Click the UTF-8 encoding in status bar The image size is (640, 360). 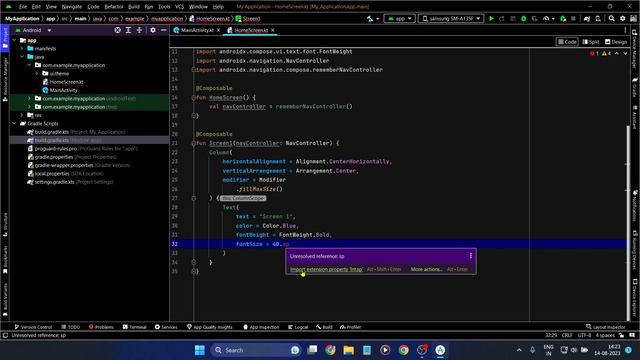pos(584,335)
